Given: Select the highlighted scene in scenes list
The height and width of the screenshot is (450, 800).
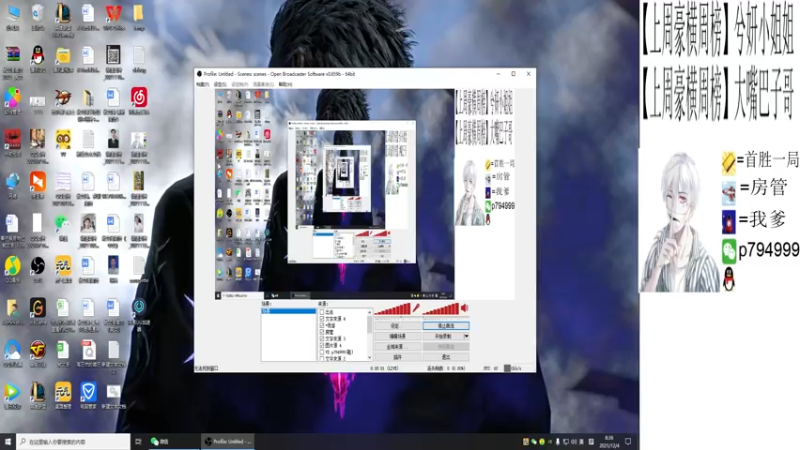Looking at the screenshot, I should (x=288, y=311).
